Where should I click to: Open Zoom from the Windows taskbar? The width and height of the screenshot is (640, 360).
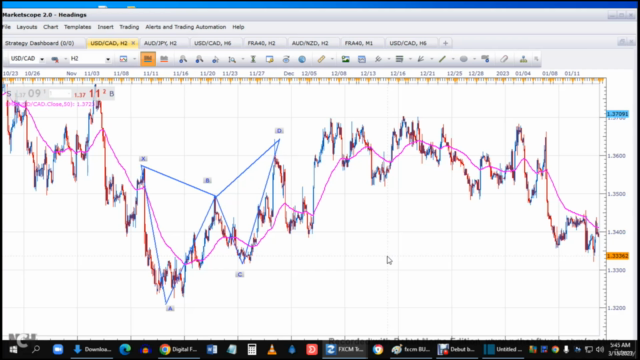58,349
